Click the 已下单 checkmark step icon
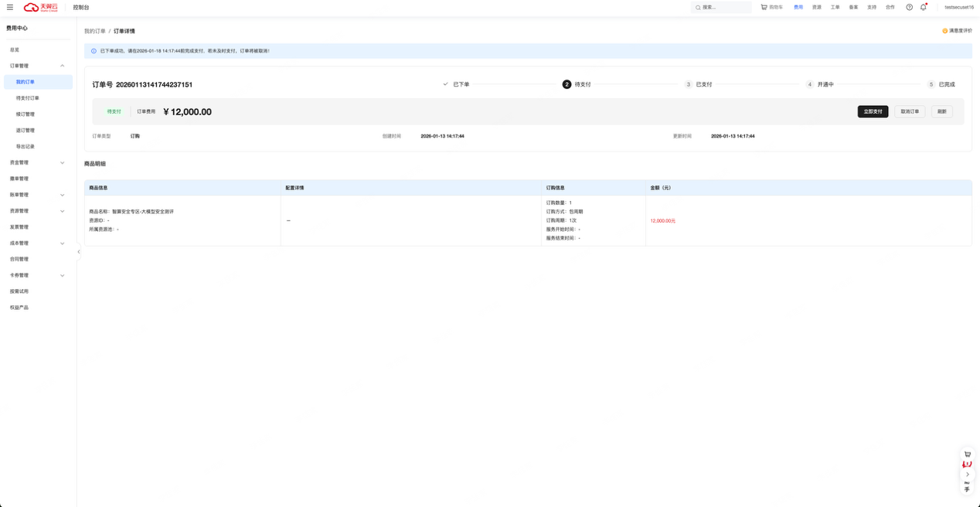Screen dimensions: 980x507 (x=445, y=84)
